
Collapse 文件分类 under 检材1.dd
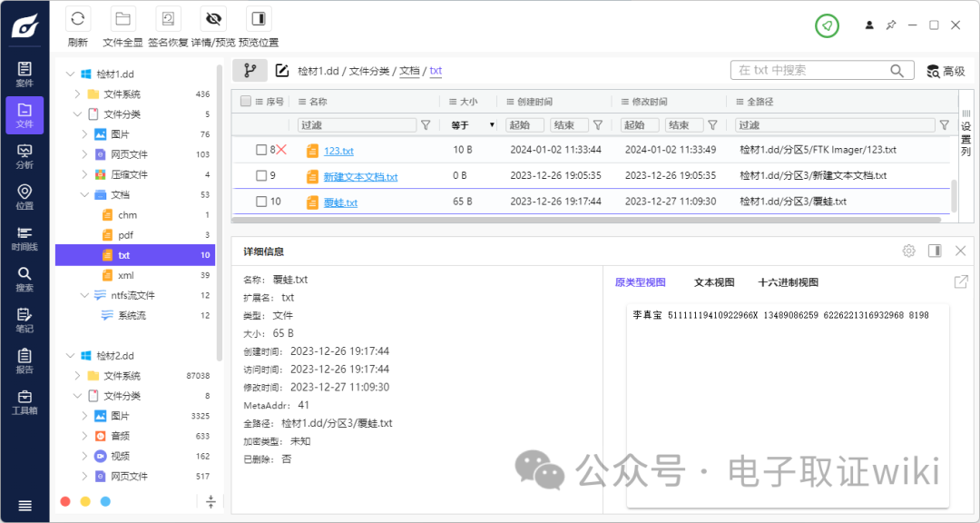(x=77, y=114)
